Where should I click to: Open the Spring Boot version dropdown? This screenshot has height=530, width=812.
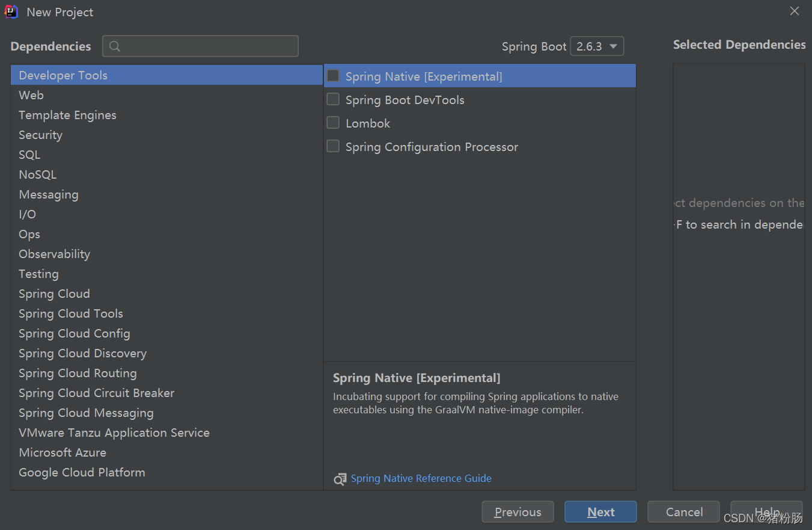click(x=597, y=46)
